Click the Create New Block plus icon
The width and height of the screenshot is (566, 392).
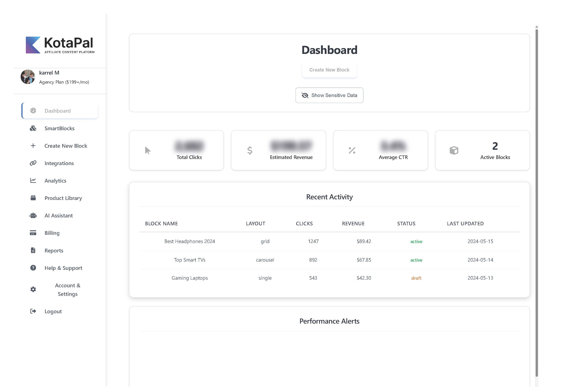pos(33,146)
